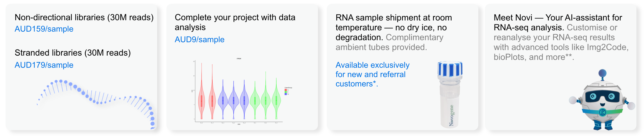Click the 'Non-directional libraries (30M reads)' heading
The image size is (644, 139).
tap(84, 17)
